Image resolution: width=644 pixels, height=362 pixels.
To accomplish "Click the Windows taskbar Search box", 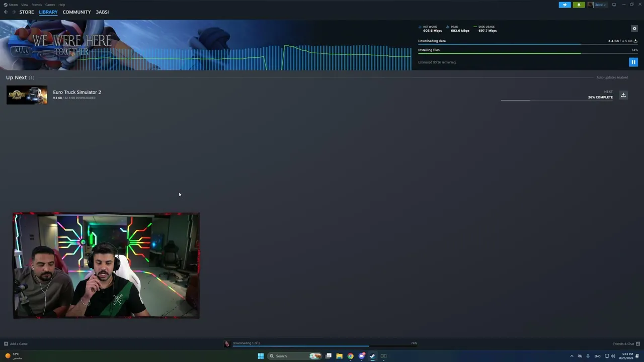I will 294,356.
